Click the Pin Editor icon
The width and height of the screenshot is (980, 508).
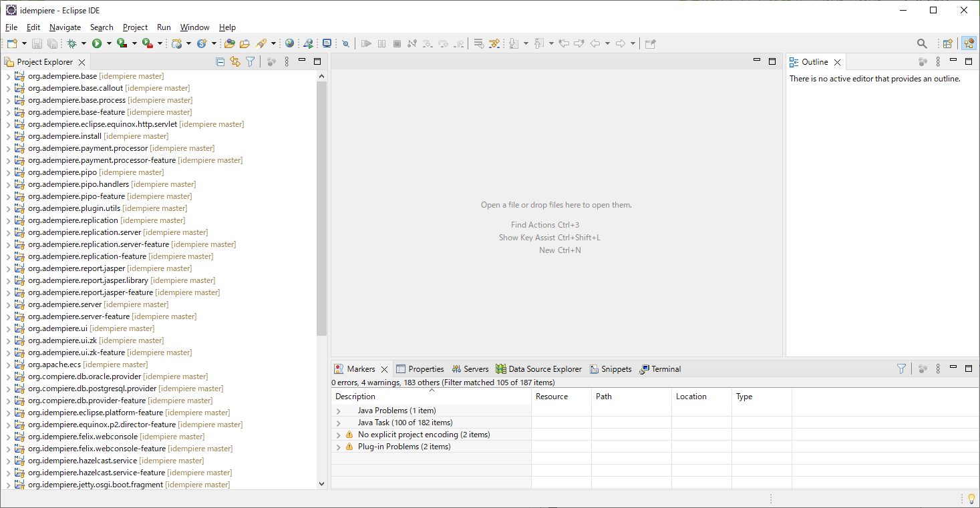tap(650, 43)
